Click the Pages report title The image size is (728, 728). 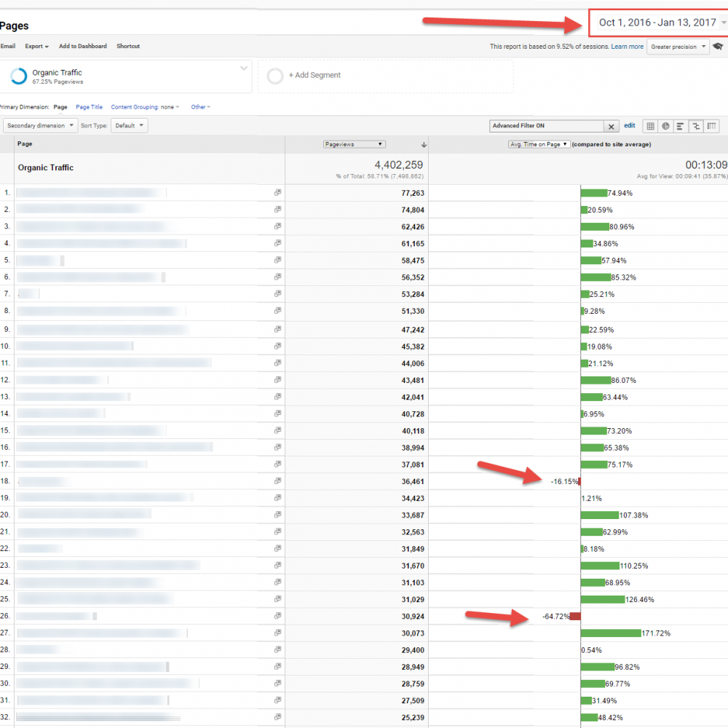15,26
